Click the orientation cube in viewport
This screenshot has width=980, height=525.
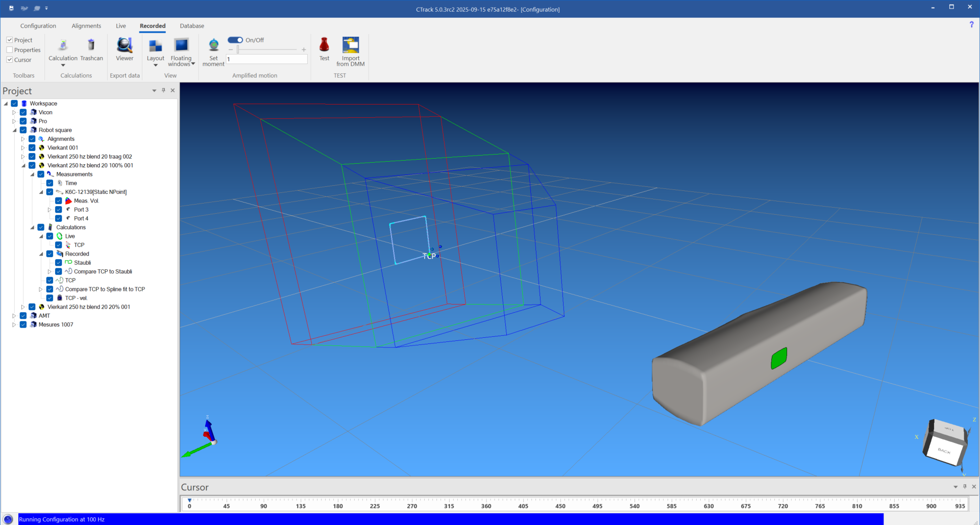(x=945, y=442)
